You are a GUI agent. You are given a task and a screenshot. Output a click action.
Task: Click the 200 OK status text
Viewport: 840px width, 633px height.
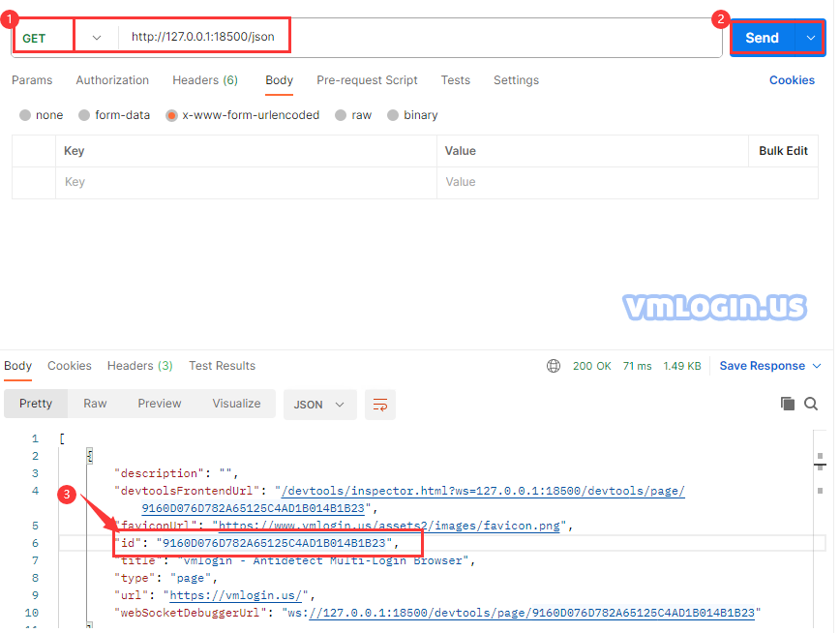[591, 366]
